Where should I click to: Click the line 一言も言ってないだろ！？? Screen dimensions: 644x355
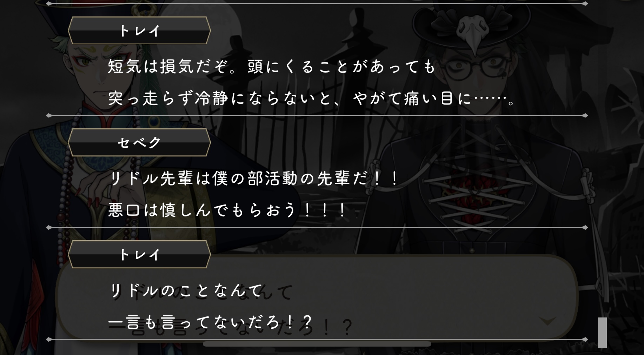pyautogui.click(x=210, y=322)
